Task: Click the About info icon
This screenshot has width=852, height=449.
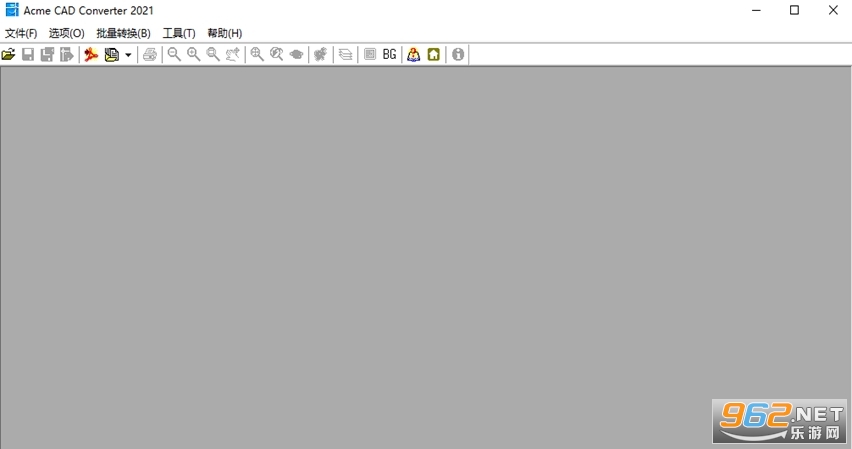Action: 458,54
